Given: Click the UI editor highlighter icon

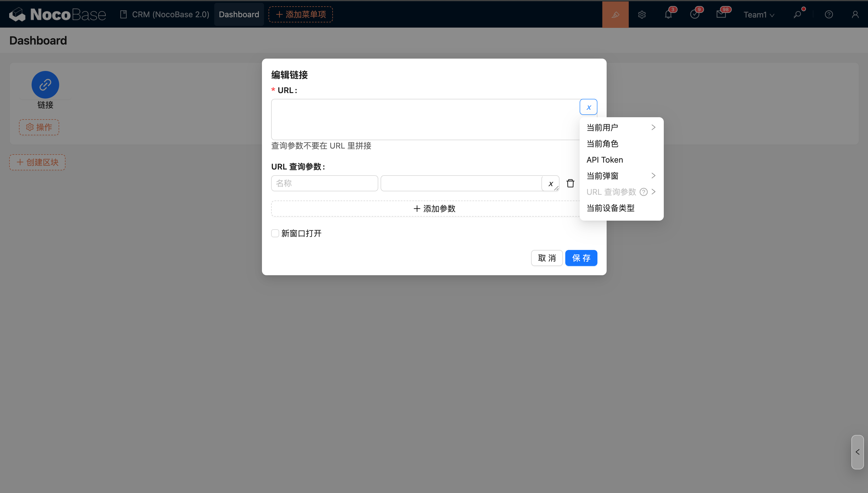Looking at the screenshot, I should (615, 15).
